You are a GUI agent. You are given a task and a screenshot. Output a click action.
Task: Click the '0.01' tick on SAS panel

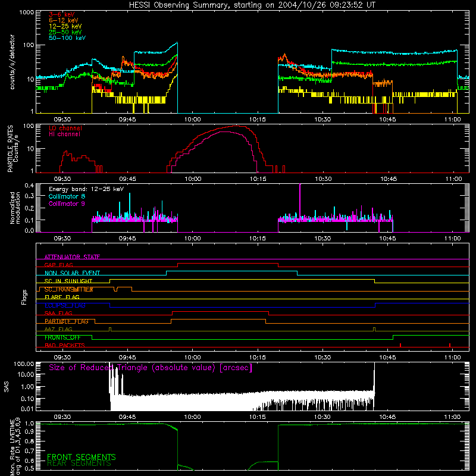click(x=27, y=409)
